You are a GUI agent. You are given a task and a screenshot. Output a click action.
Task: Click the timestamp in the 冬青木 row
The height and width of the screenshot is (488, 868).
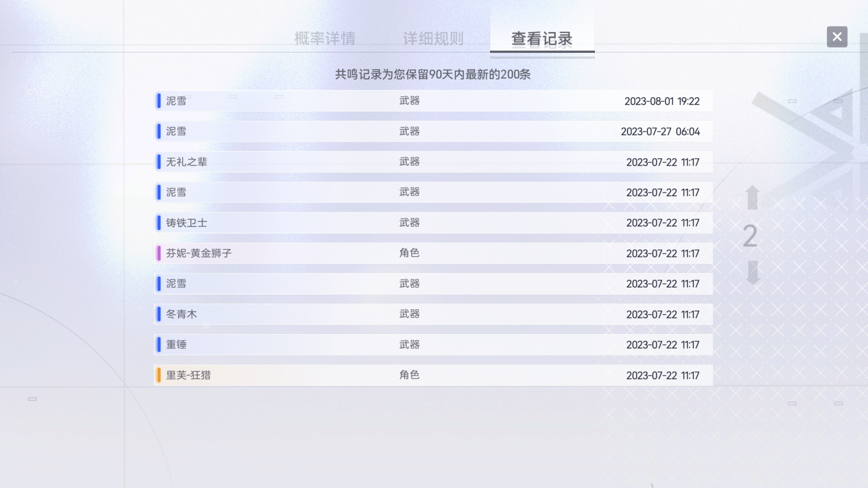click(663, 314)
